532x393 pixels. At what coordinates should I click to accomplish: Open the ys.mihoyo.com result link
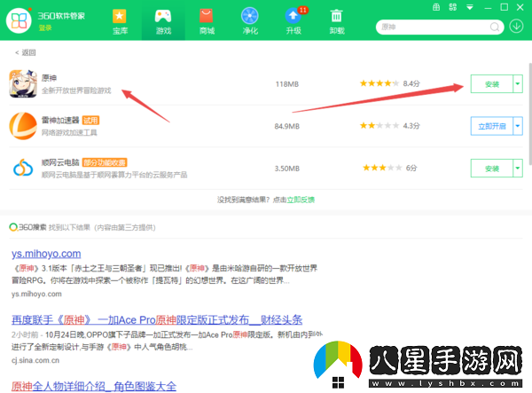coord(46,254)
